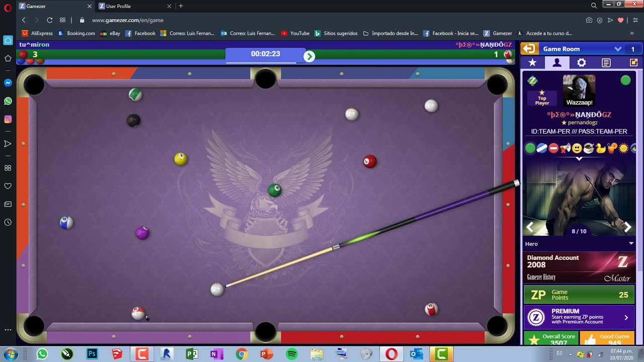Screen dimensions: 644x362
Task: Open the settings gear tab
Action: coord(581,63)
